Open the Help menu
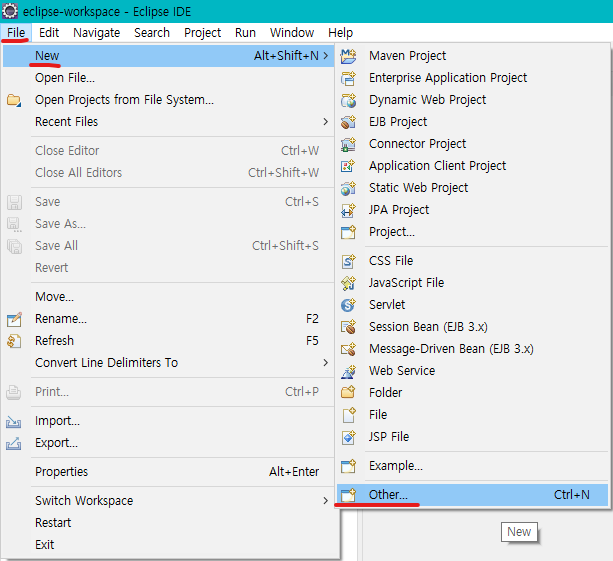This screenshot has width=613, height=561. 341,33
